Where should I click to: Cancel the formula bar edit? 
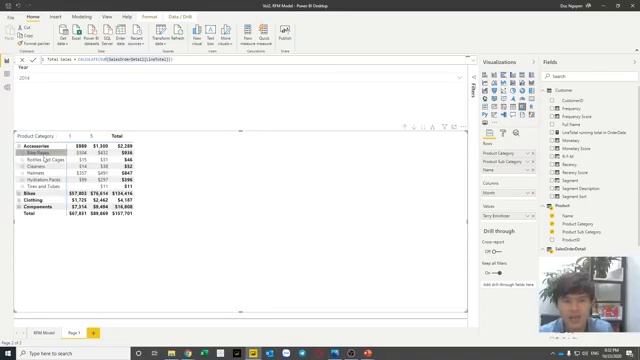[22, 60]
